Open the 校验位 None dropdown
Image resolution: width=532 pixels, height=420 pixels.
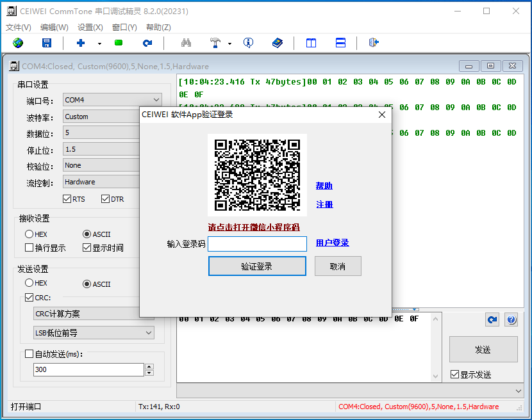coord(101,165)
